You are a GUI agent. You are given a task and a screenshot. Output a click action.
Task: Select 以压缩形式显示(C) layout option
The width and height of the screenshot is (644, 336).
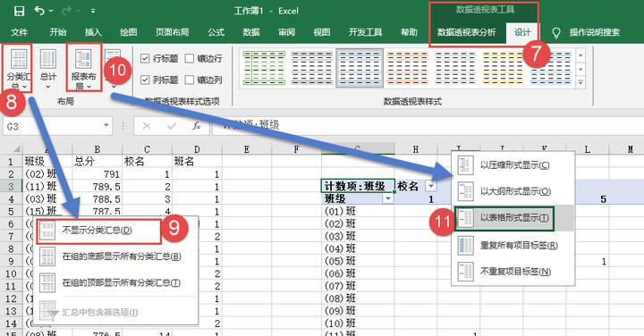point(513,165)
